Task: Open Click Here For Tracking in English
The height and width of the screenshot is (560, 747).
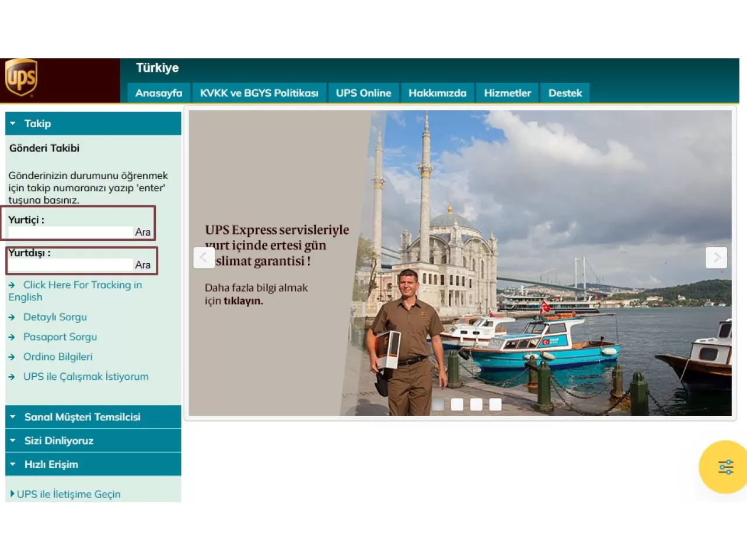Action: coord(82,285)
